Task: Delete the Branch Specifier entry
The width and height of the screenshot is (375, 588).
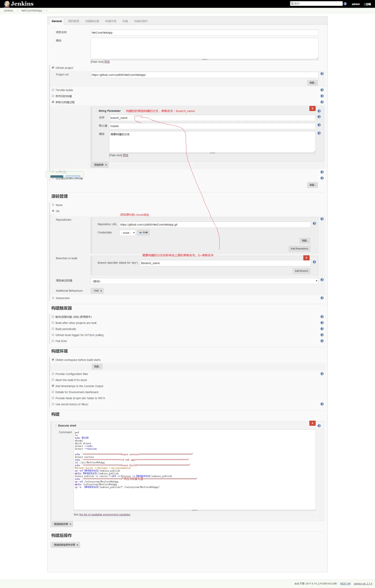Action: coord(306,258)
